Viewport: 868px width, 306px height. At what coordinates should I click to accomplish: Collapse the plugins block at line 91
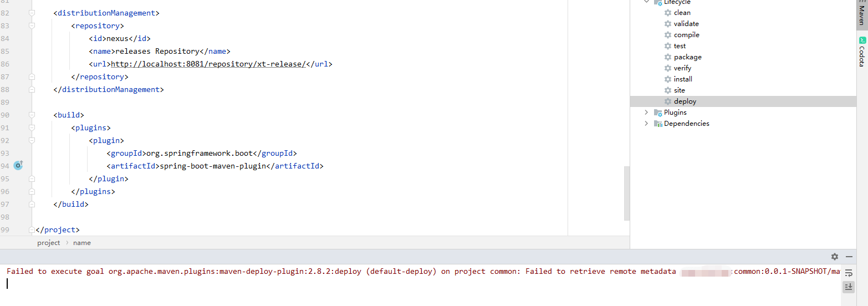(32, 127)
